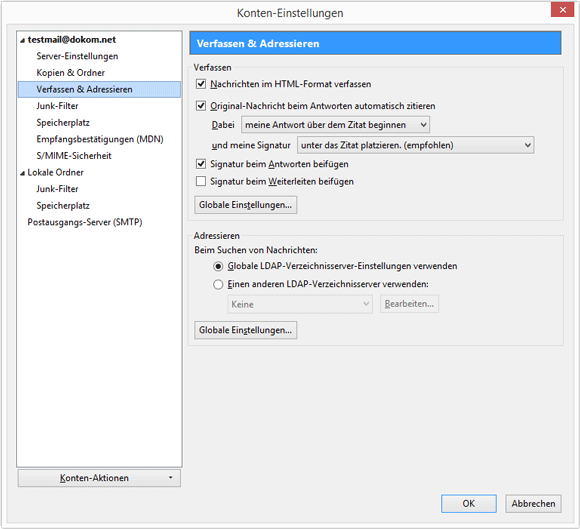This screenshot has width=580, height=529.
Task: Collapse the testmail@dokom.net account tree
Action: 23,40
